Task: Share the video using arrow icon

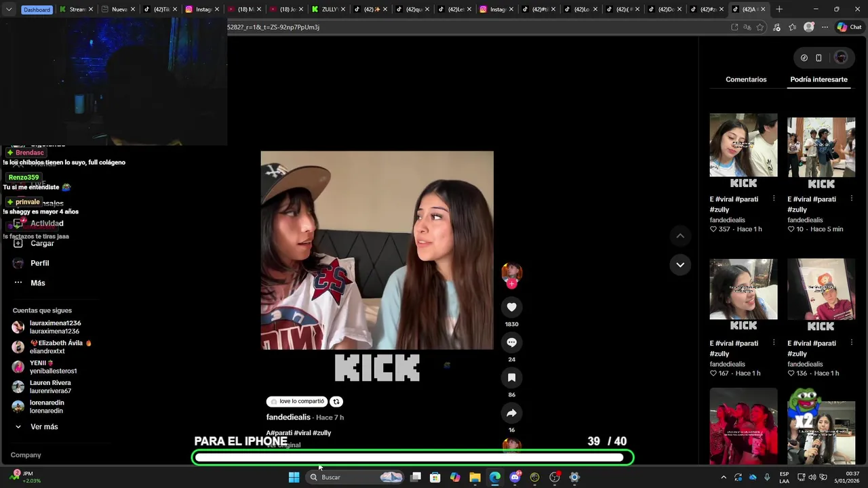Action: pyautogui.click(x=511, y=413)
